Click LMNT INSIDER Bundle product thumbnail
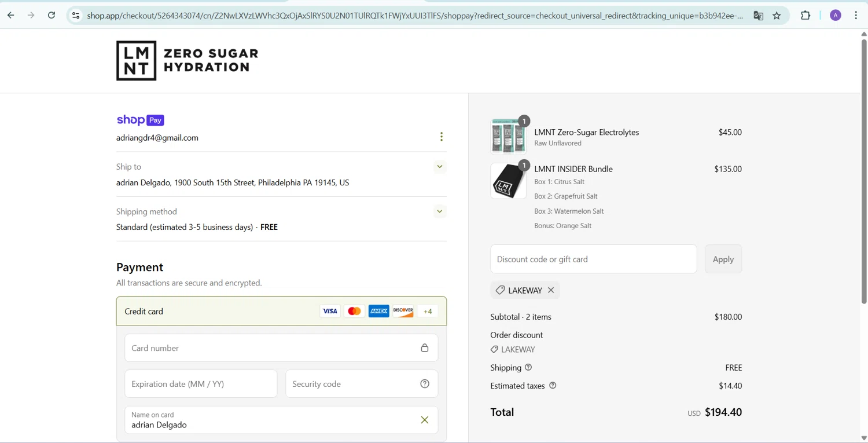The width and height of the screenshot is (868, 443). (x=509, y=181)
